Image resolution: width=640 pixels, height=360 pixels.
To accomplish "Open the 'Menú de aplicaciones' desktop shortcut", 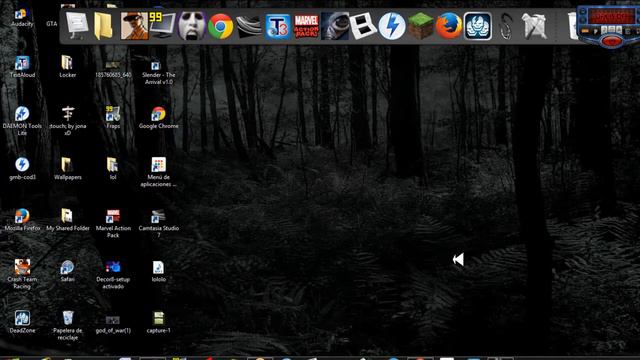I will (x=158, y=172).
